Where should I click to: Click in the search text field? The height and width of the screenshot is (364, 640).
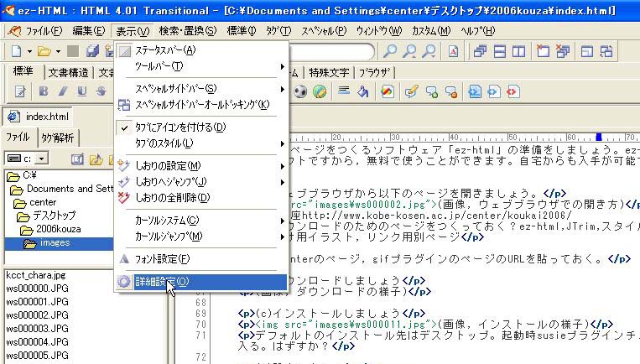[331, 51]
